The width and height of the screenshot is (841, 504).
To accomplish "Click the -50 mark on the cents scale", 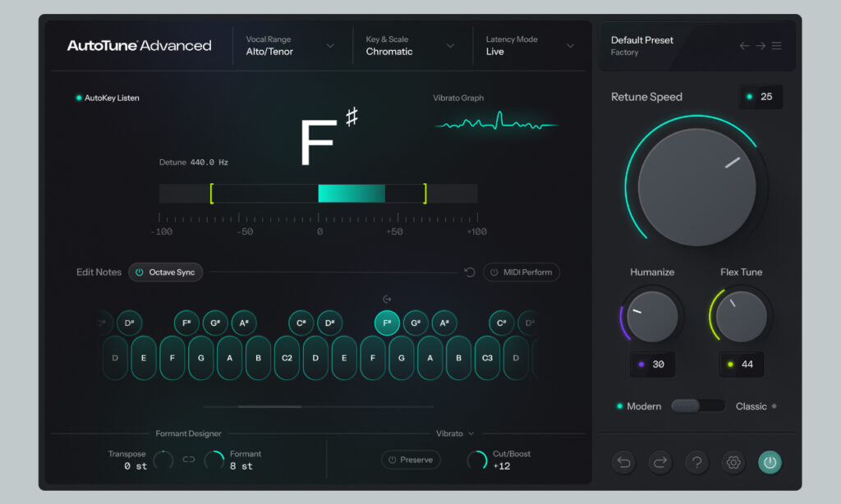I will coord(245,231).
